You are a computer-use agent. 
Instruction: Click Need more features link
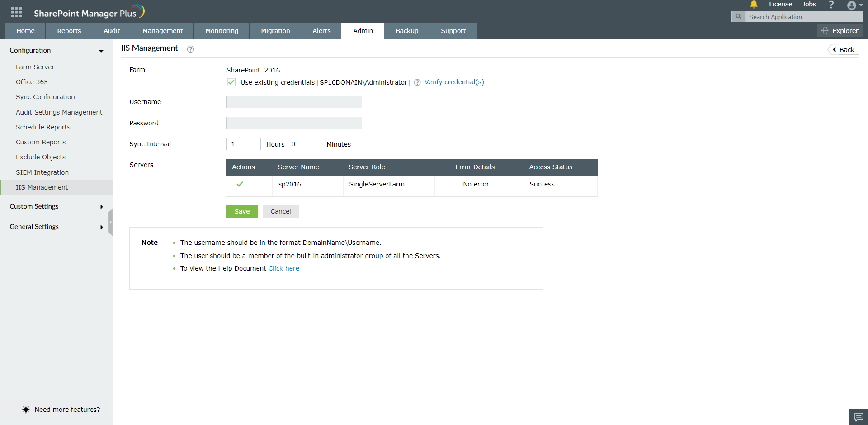point(67,410)
